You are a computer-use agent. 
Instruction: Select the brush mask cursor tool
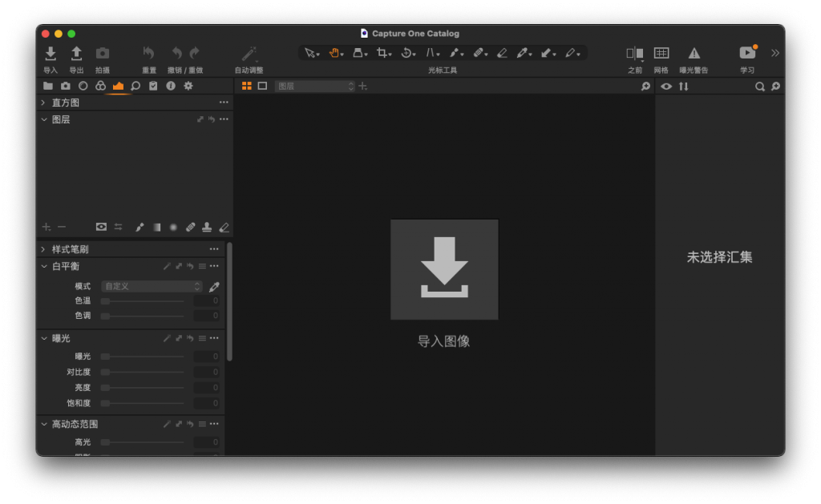click(456, 53)
